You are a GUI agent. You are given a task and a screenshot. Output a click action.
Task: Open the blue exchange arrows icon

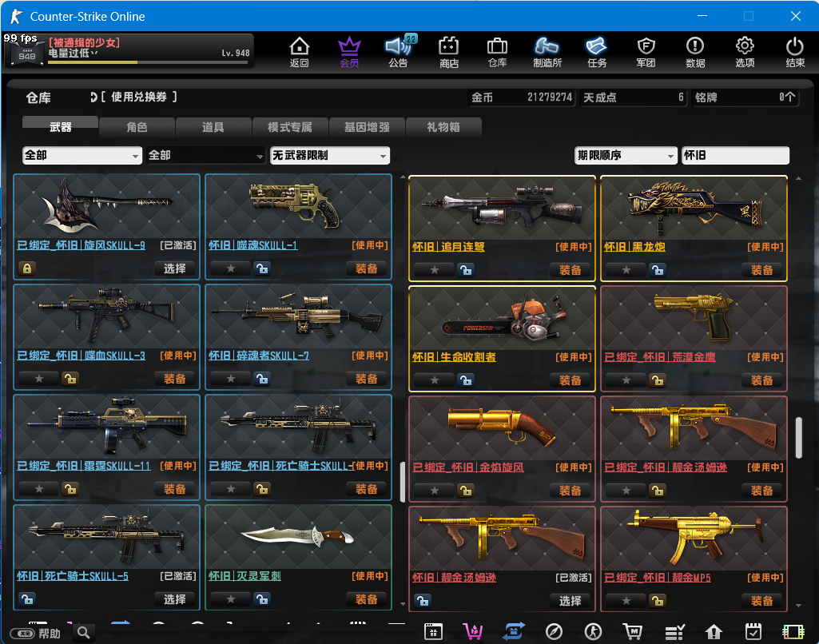(514, 631)
